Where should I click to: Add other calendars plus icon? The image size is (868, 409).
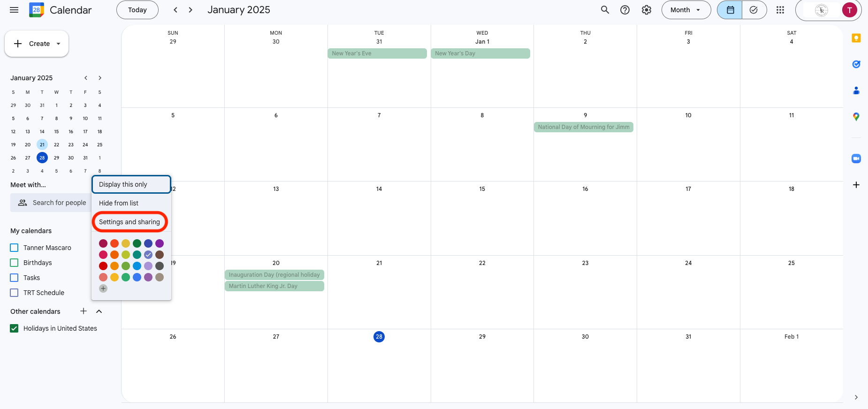(x=84, y=311)
